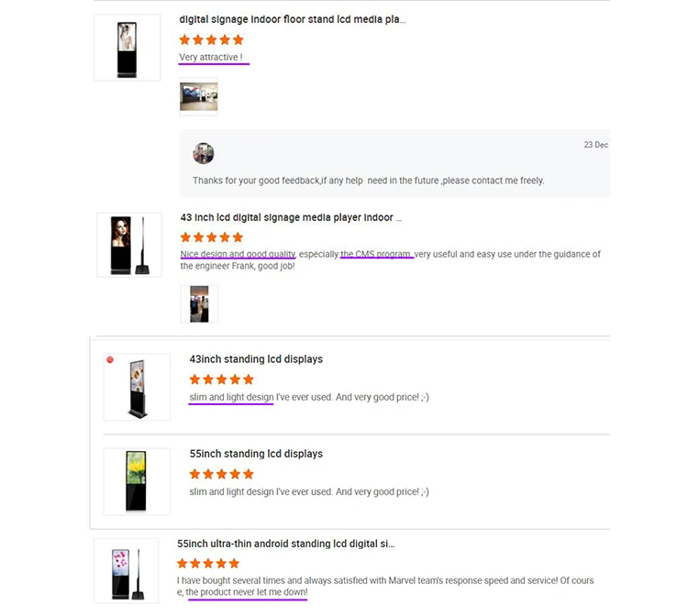The height and width of the screenshot is (616, 688).
Task: Open the "43inch standing lcd displays" title
Action: (256, 359)
